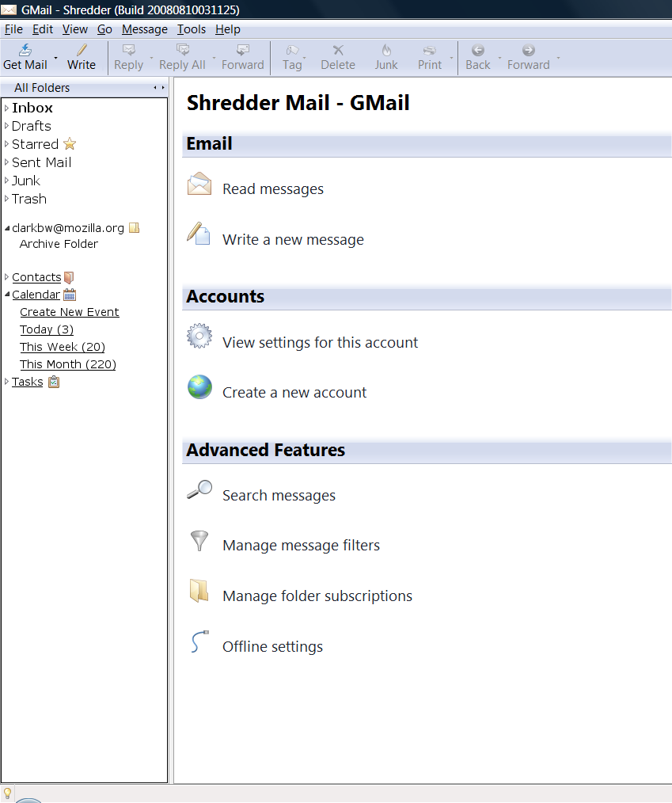The height and width of the screenshot is (803, 672).
Task: Click the Create New Event link
Action: [70, 312]
